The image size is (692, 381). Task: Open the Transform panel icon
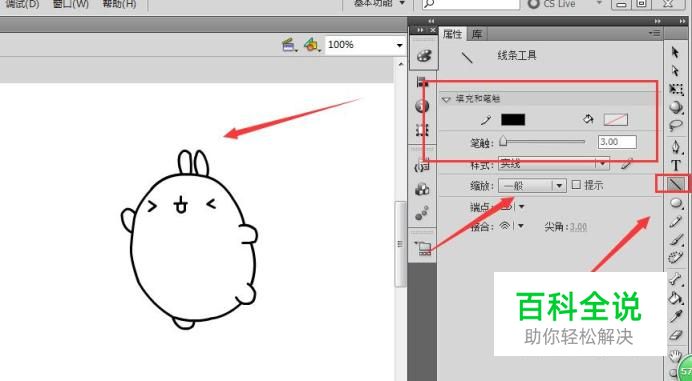coord(422,130)
